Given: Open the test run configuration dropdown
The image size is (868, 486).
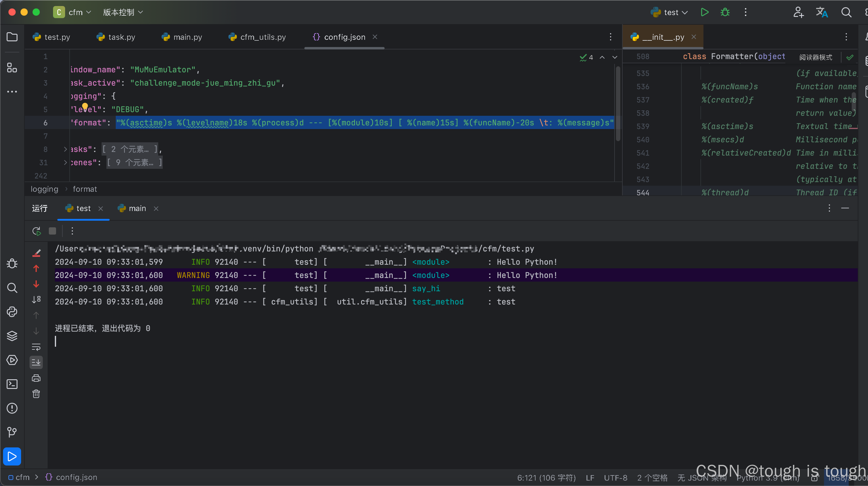Looking at the screenshot, I should click(x=671, y=12).
